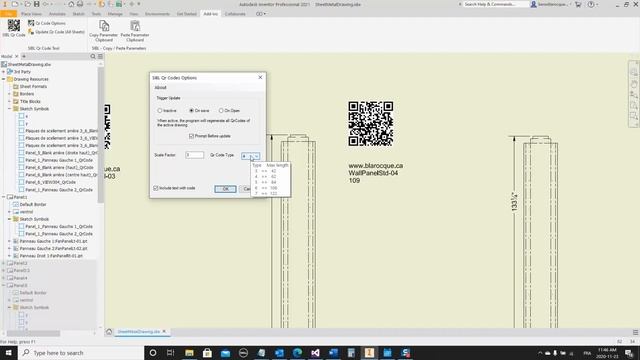Click the QR code for WallPanelStd-04
The height and width of the screenshot is (360, 640).
[x=371, y=124]
